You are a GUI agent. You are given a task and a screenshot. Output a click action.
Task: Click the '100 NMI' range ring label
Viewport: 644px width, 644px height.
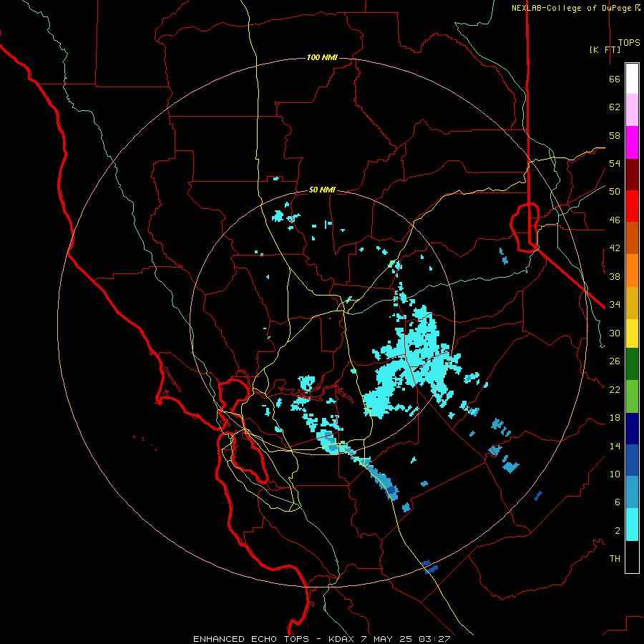point(322,57)
